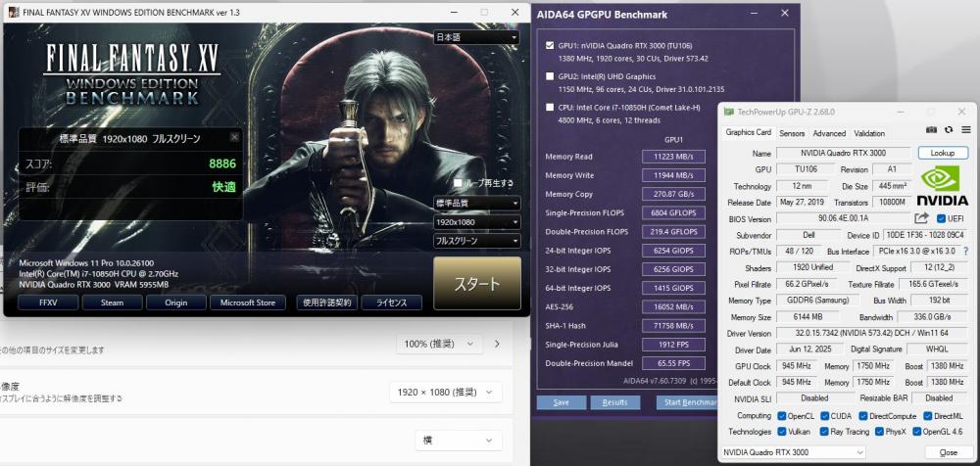Screen dimensions: 980x466
Task: Click the Driver Version field in GPU-Z
Action: coord(872,333)
